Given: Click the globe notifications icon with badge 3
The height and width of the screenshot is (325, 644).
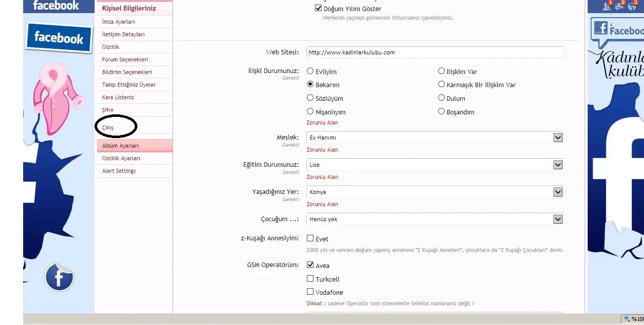Looking at the screenshot, I should pos(633,6).
